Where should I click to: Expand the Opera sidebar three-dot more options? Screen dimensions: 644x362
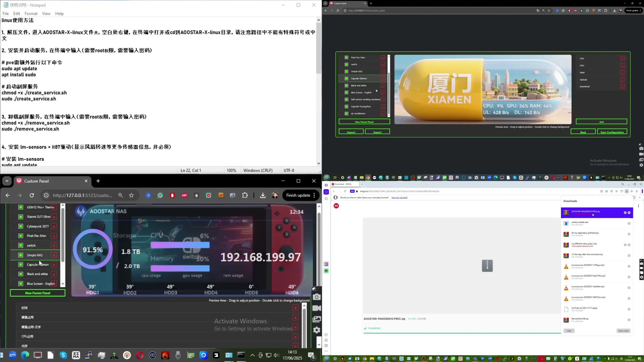point(326,351)
